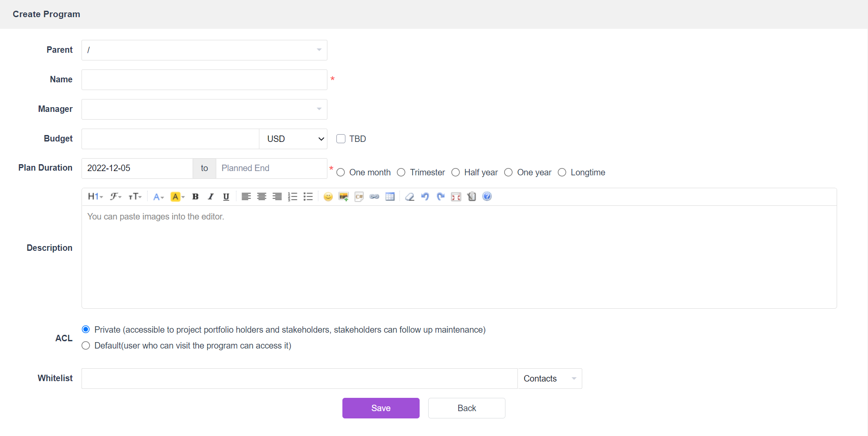The width and height of the screenshot is (868, 436).
Task: Insert an ordered numbered list
Action: pyautogui.click(x=293, y=197)
